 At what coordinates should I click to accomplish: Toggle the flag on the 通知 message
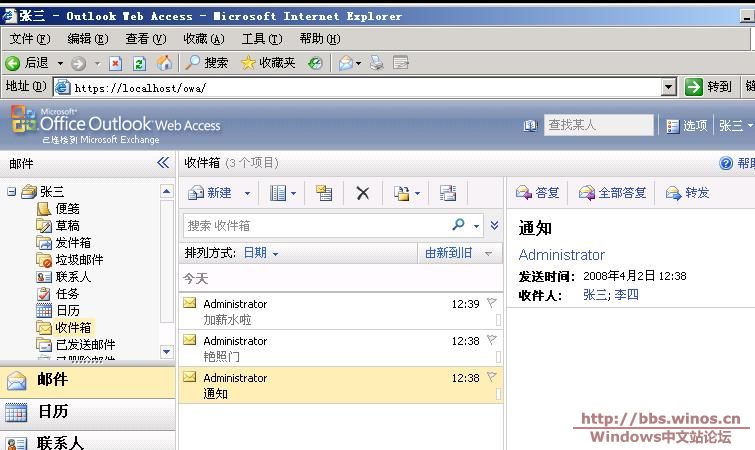coord(491,378)
